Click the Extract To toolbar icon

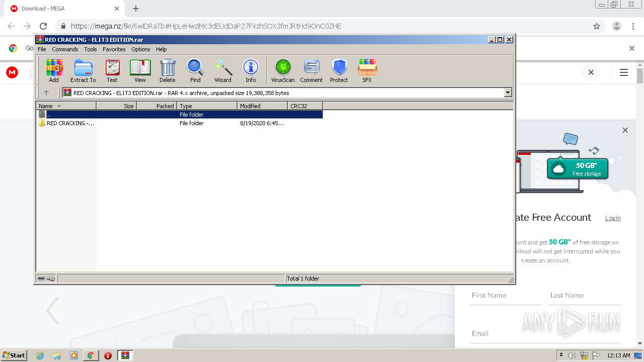coord(83,71)
